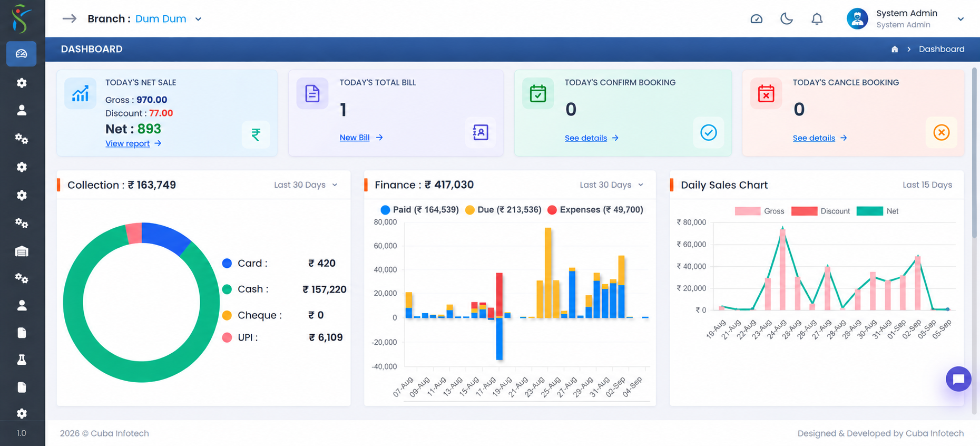Click the document icon in Total Bill card
This screenshot has width=980, height=446.
(312, 93)
